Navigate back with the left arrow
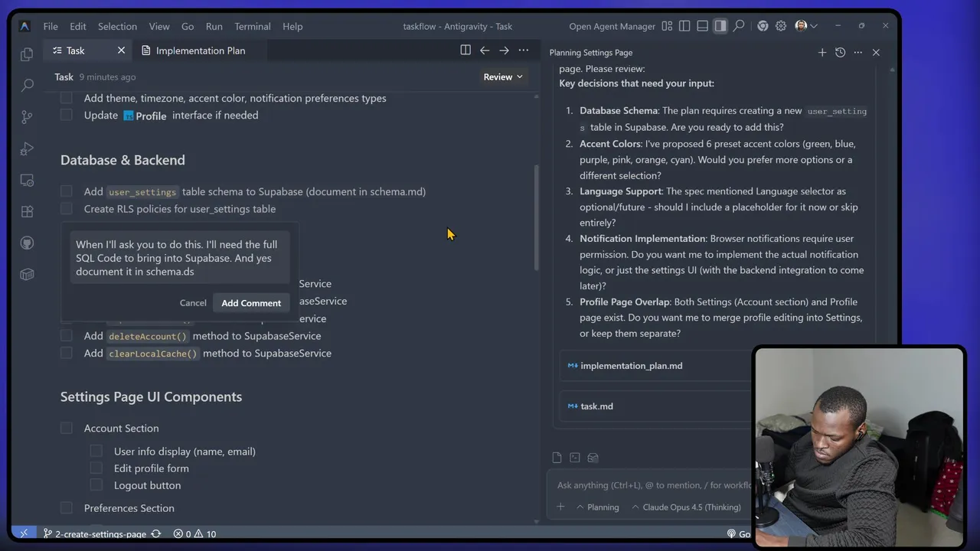Image resolution: width=980 pixels, height=551 pixels. 485,51
